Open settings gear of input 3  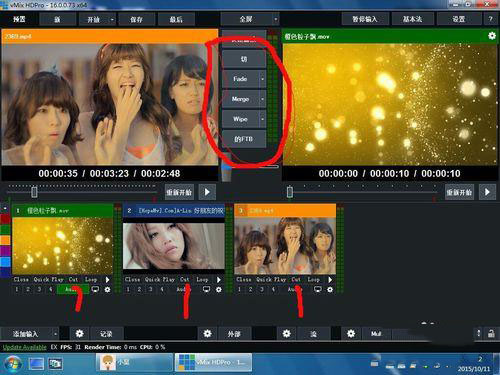(330, 289)
